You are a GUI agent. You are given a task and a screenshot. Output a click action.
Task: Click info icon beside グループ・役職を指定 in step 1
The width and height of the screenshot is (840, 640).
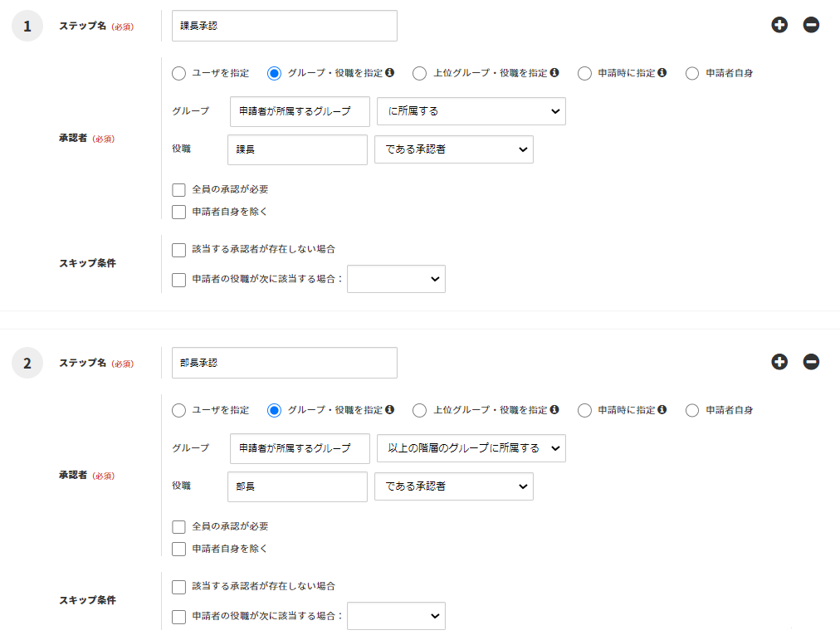[x=389, y=73]
